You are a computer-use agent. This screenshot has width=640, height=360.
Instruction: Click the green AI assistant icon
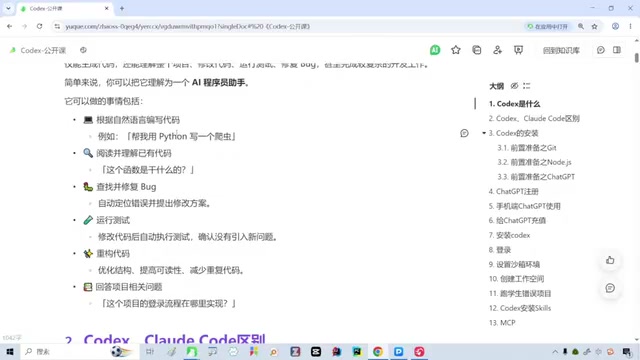[x=435, y=50]
